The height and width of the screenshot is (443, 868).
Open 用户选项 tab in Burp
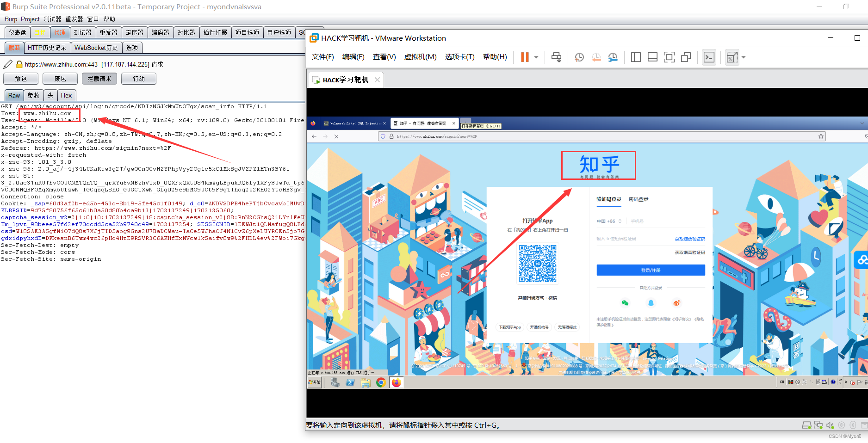pyautogui.click(x=279, y=32)
